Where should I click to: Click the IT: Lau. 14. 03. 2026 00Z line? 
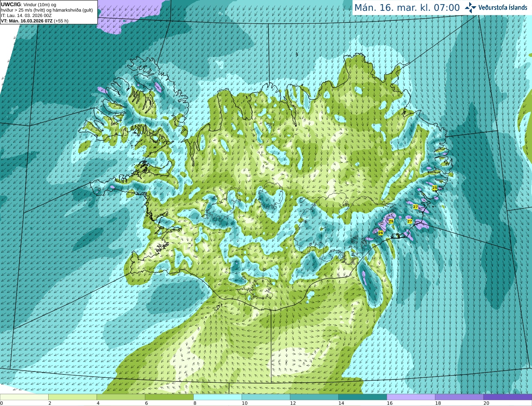26,15
